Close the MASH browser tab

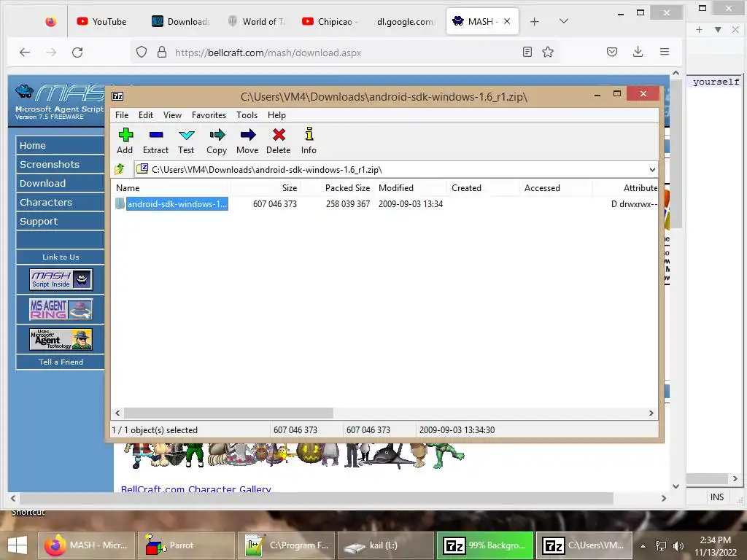(x=507, y=21)
